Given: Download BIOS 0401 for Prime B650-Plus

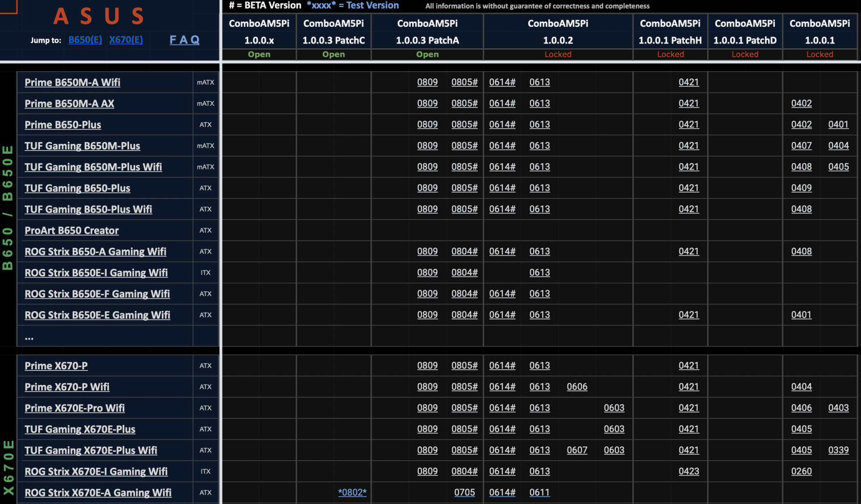Looking at the screenshot, I should (839, 125).
